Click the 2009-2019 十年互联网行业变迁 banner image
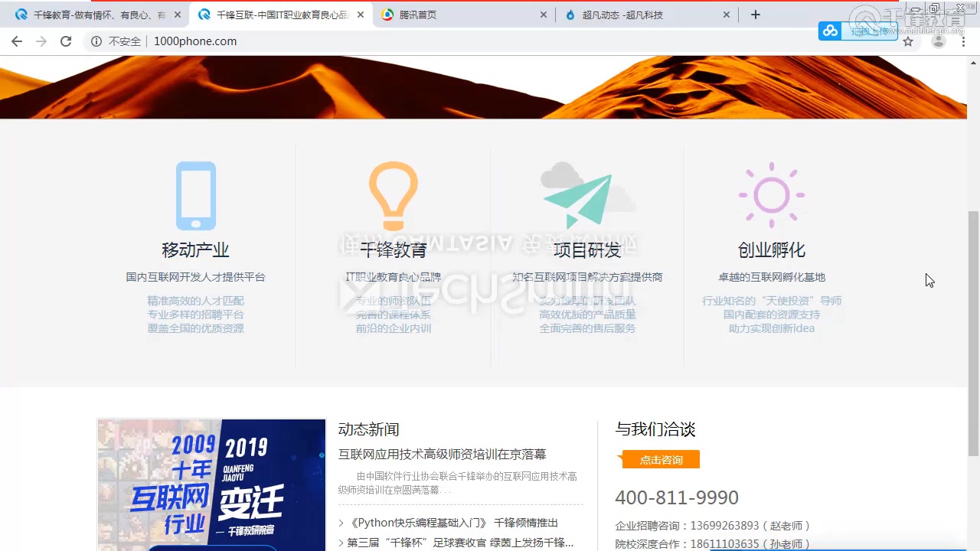The width and height of the screenshot is (980, 551). pos(211,484)
